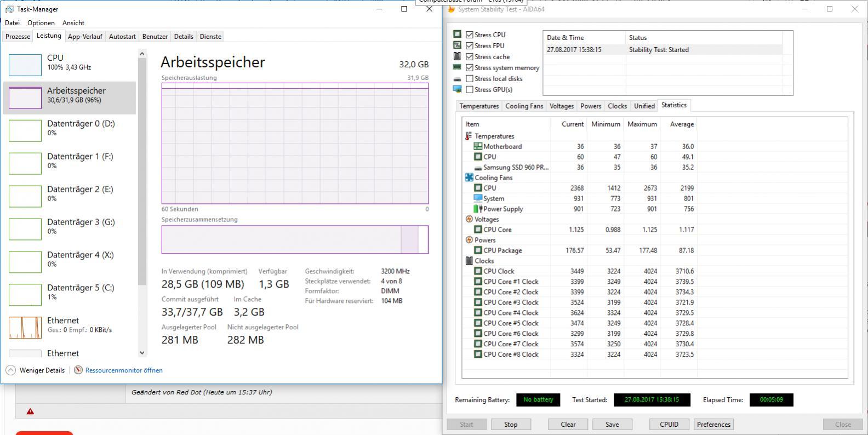
Task: Click the Stress local disks drive icon
Action: click(457, 79)
